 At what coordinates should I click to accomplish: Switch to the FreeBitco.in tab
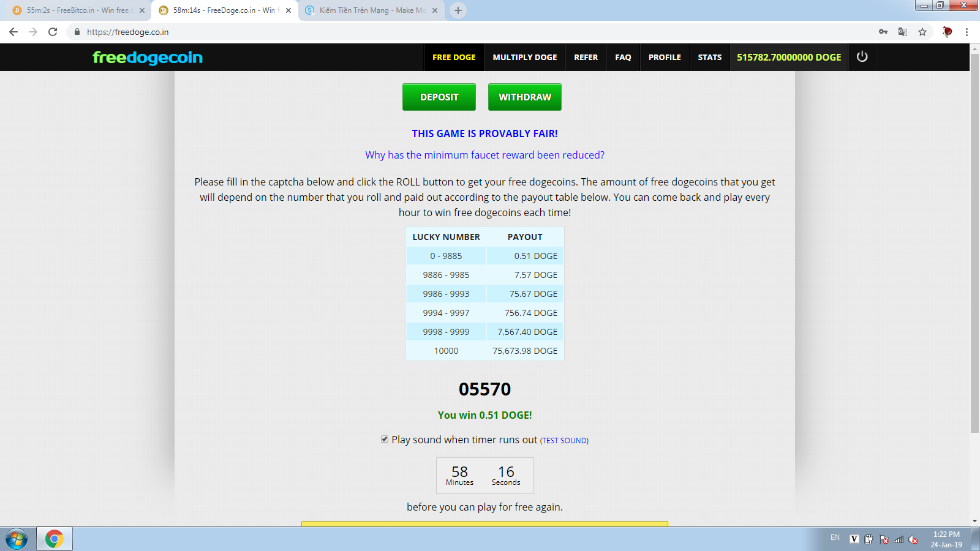click(x=77, y=10)
